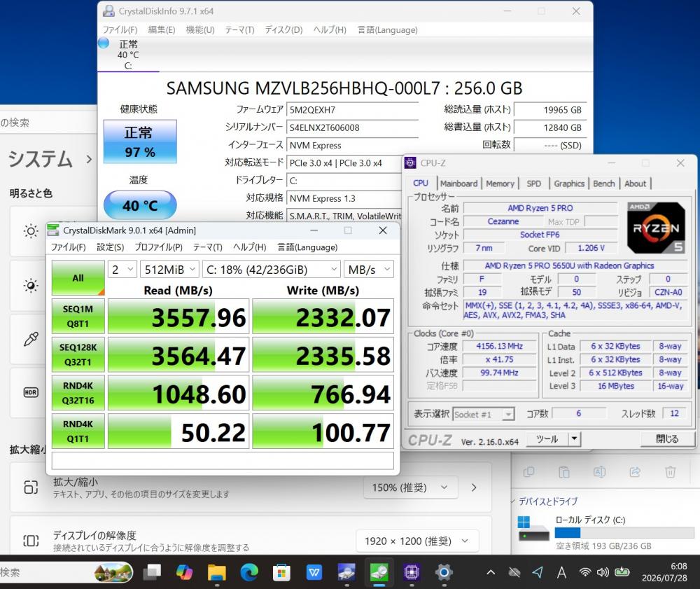Click the delete trash icon in Explorer toolbar
Screen dimensions: 700x589
coord(670,472)
